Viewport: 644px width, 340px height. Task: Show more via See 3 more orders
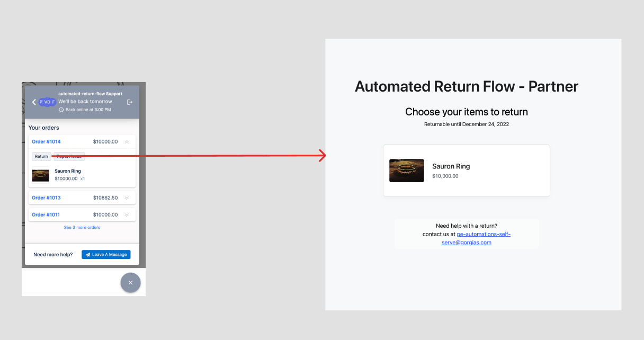(82, 228)
